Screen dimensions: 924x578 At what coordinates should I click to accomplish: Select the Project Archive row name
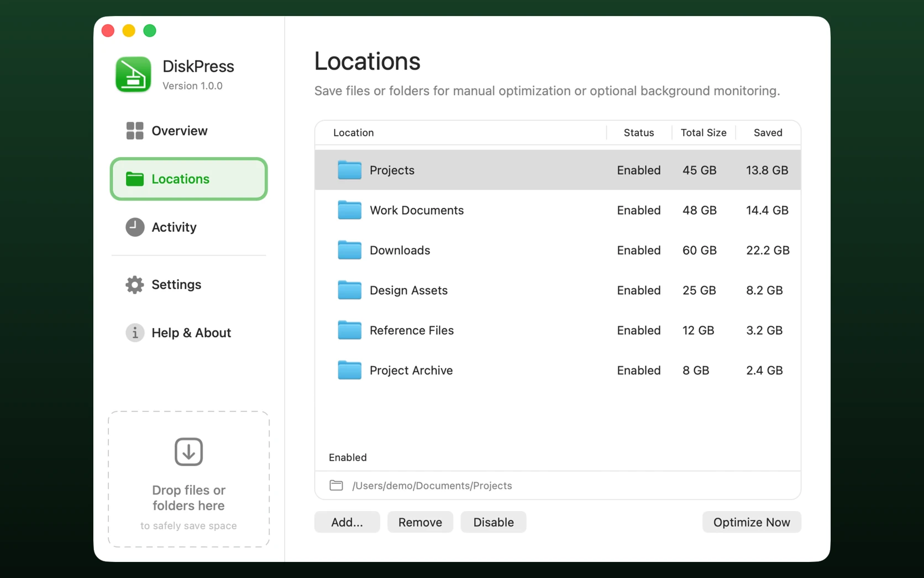[x=411, y=370]
